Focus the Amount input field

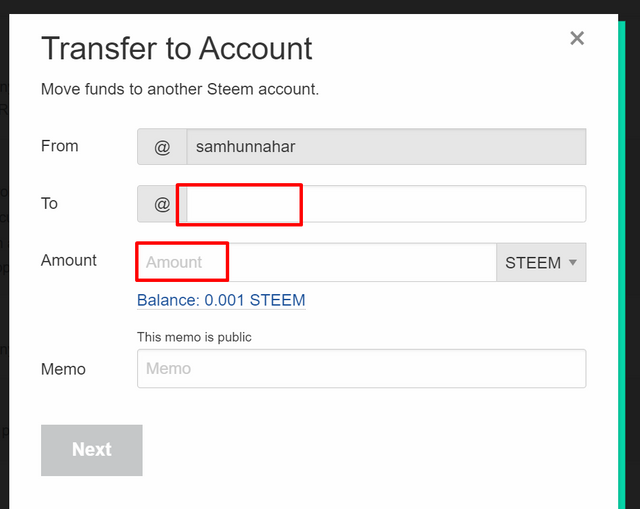(x=316, y=262)
